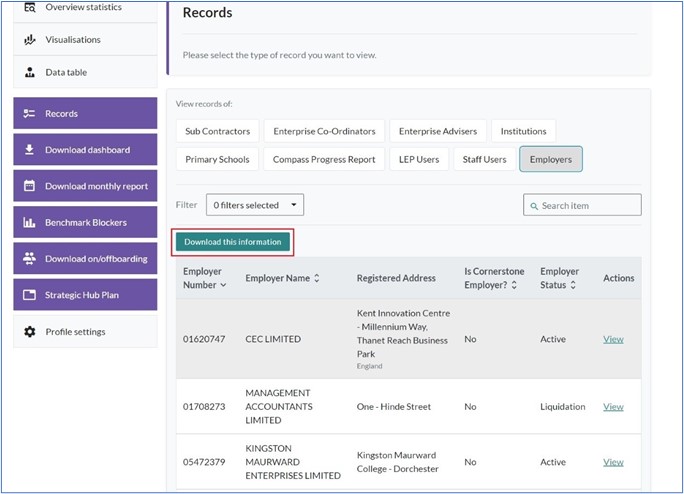Click the monthly report calendar icon

[x=29, y=186]
